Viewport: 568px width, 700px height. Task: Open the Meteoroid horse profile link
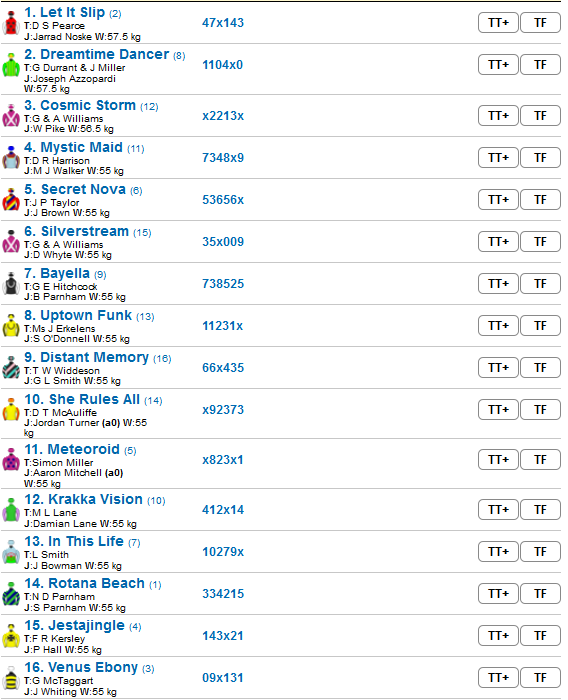pos(72,449)
